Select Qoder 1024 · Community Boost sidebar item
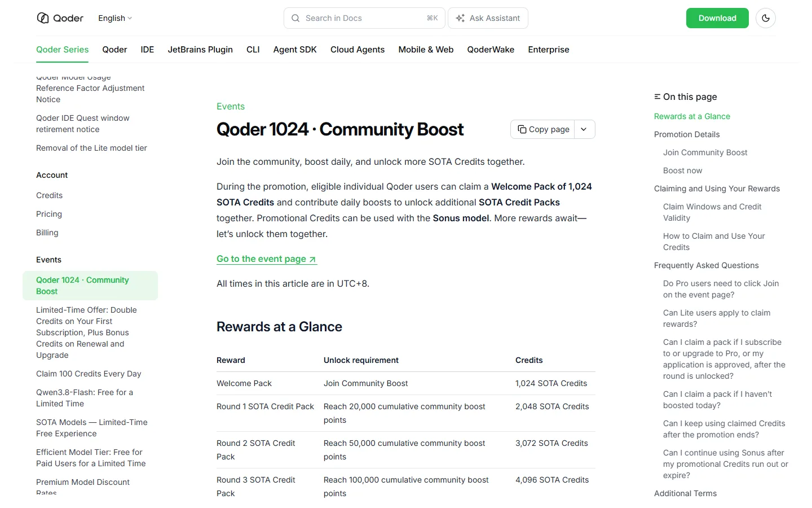The image size is (812, 508). coord(90,286)
